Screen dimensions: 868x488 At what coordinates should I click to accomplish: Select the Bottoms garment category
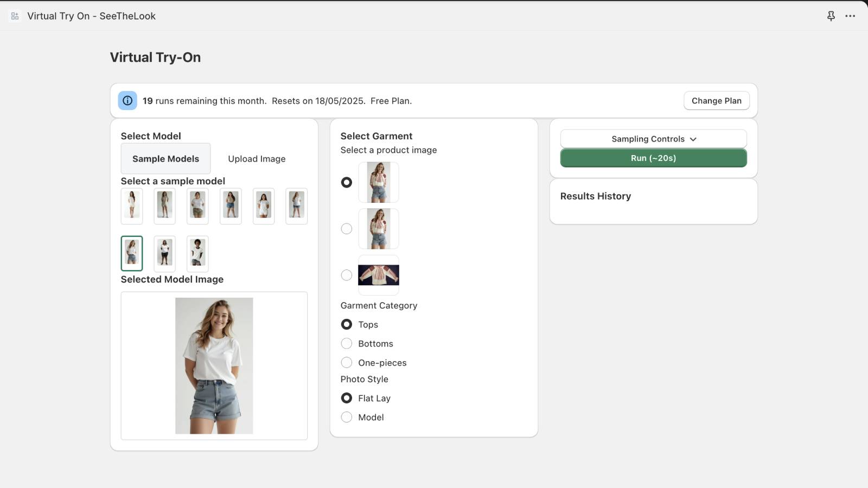point(346,343)
